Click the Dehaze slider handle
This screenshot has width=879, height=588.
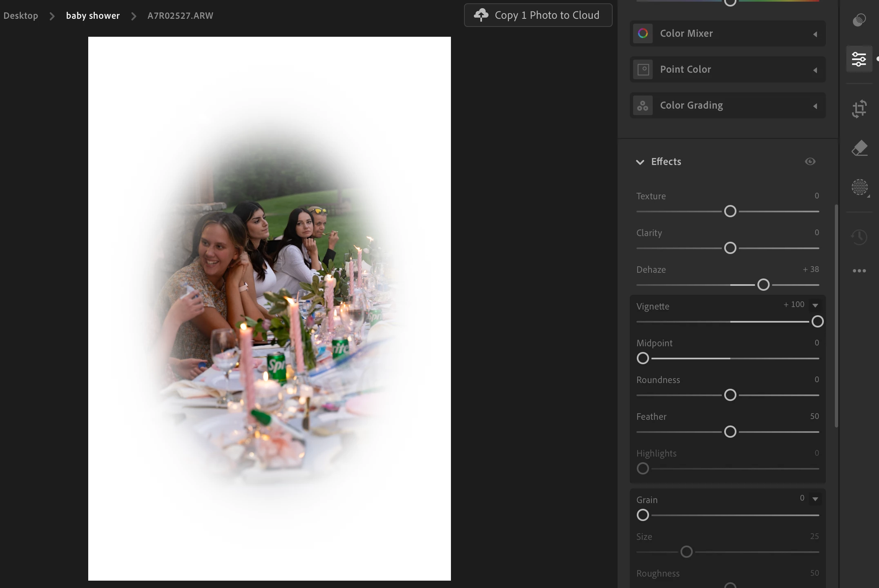pos(763,285)
